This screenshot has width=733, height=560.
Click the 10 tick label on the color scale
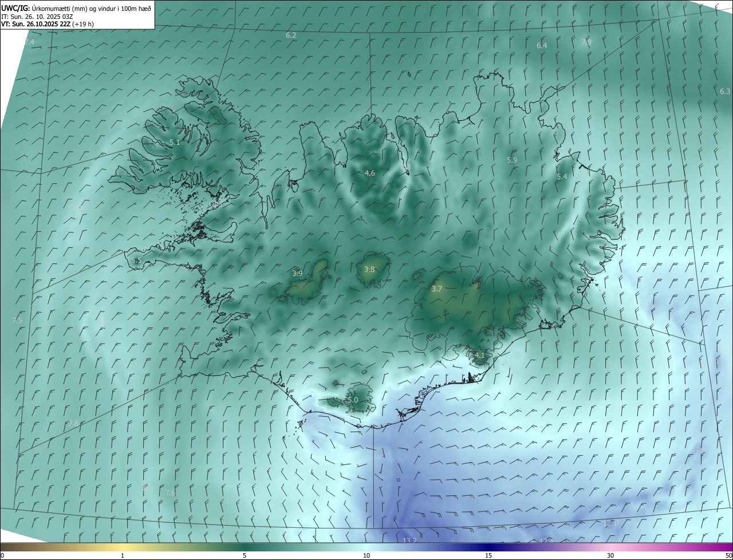366,555
